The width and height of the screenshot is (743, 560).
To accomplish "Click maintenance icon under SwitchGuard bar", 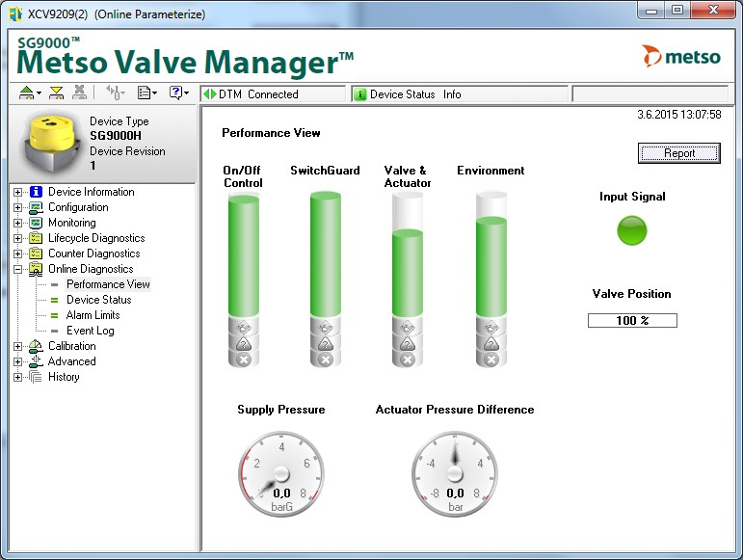I will (326, 327).
